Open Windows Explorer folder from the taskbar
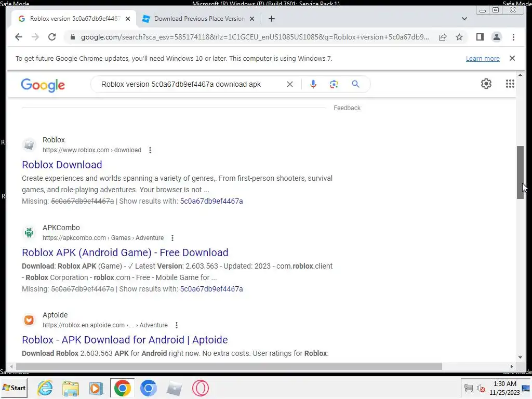 [71, 388]
